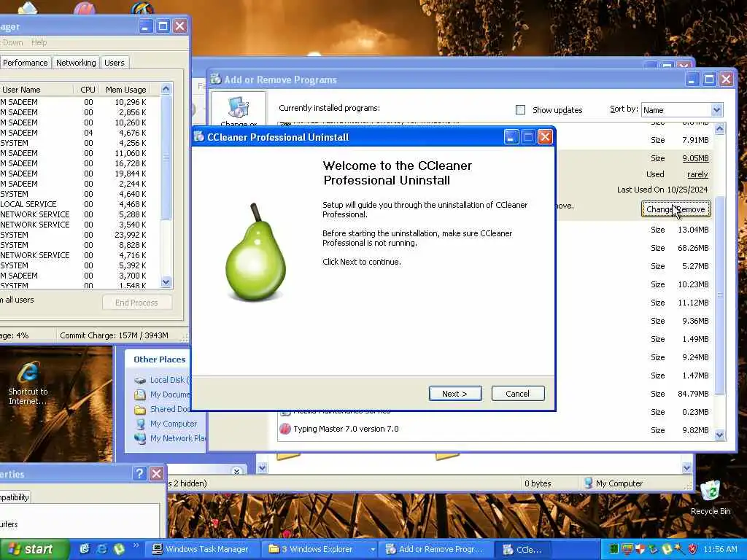
Task: Open Help menu in Task Manager
Action: 39,42
